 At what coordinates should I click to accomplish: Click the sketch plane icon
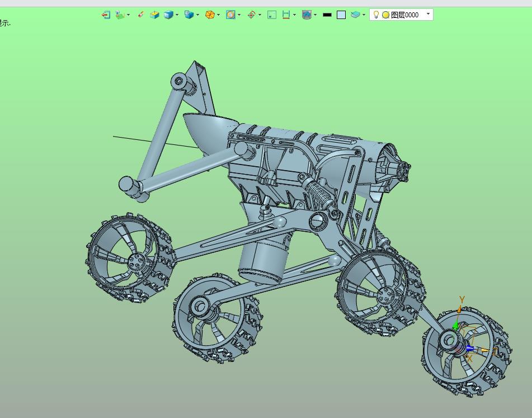(120, 15)
